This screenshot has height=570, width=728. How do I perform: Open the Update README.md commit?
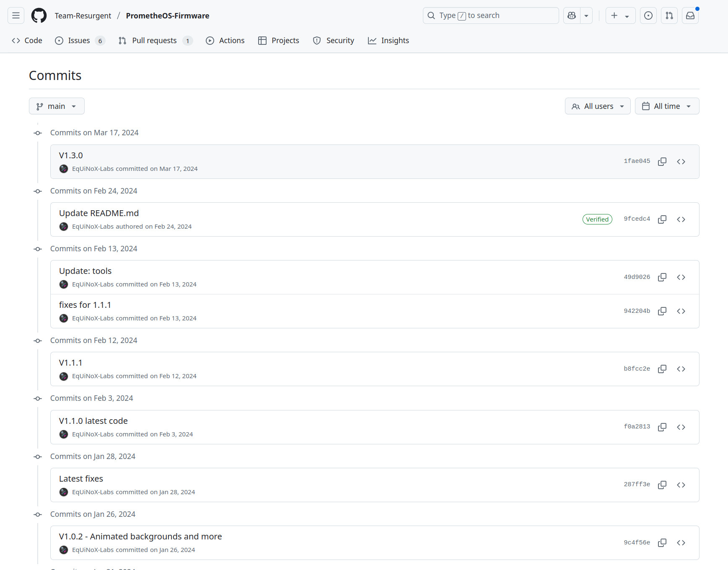(x=99, y=213)
